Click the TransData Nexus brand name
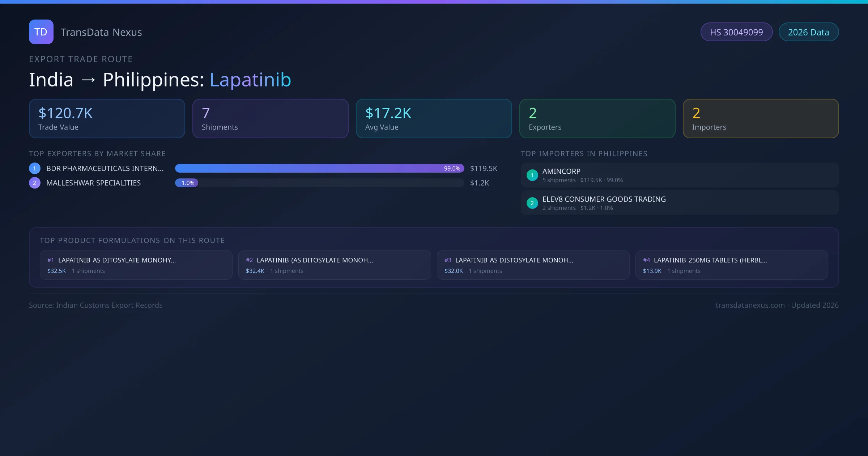 point(101,32)
